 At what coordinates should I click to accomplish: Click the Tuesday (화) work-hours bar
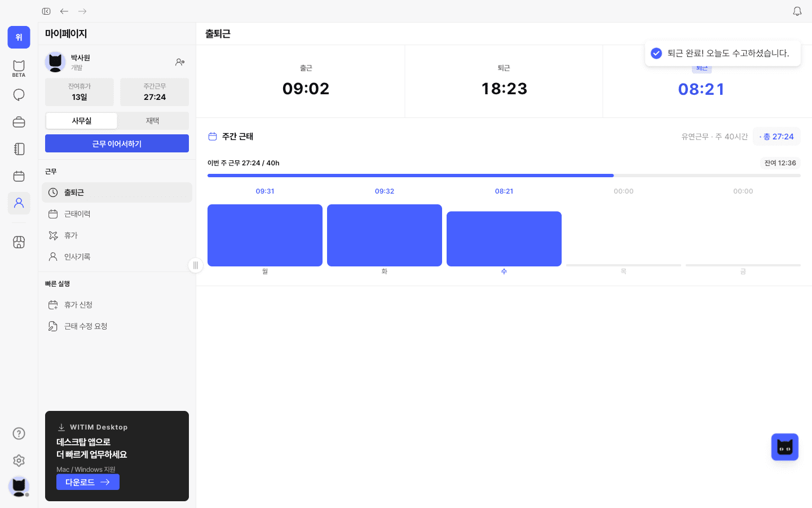(x=385, y=235)
